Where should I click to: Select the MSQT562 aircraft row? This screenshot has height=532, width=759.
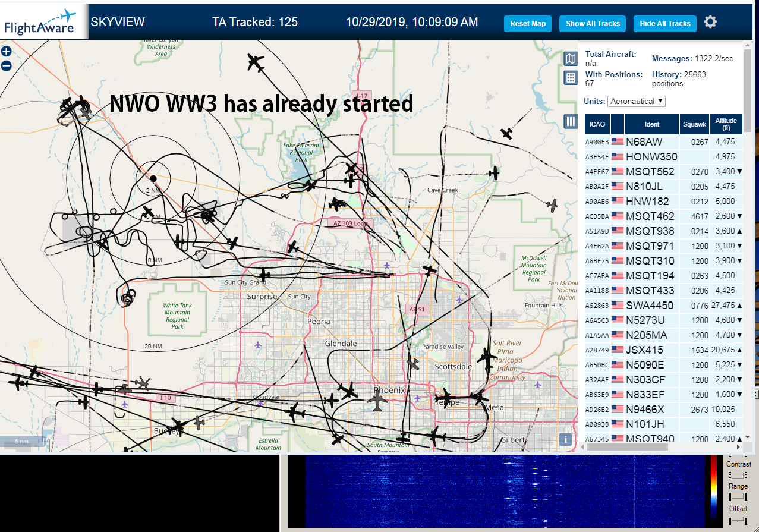point(664,172)
